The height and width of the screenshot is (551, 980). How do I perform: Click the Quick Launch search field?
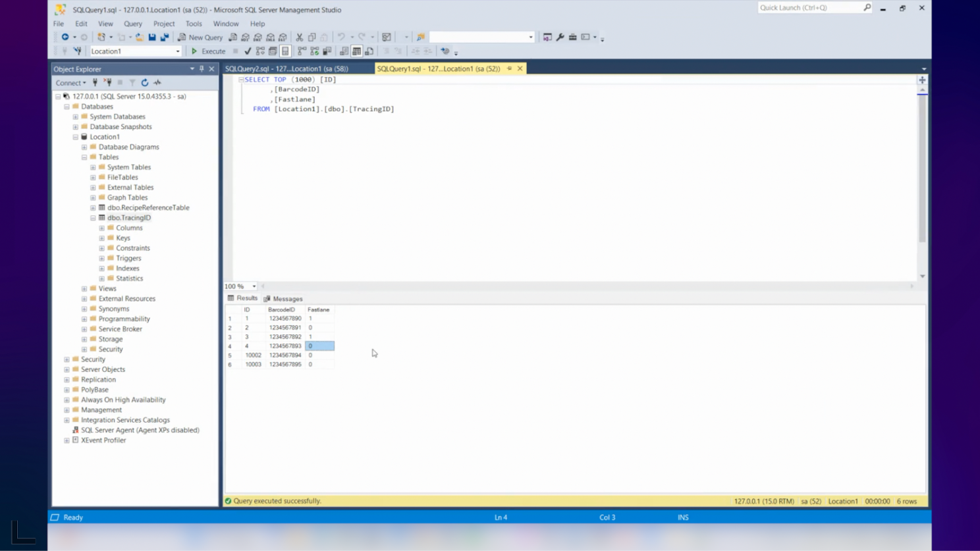810,8
